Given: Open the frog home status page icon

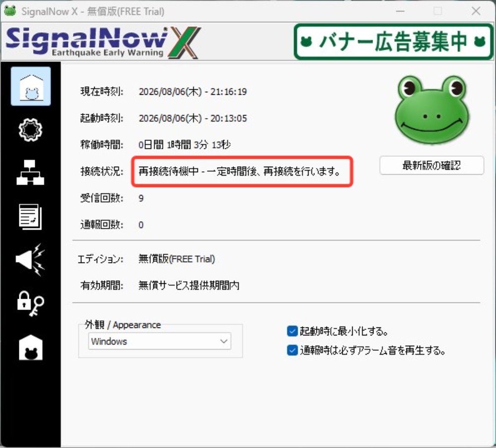Looking at the screenshot, I should (31, 86).
